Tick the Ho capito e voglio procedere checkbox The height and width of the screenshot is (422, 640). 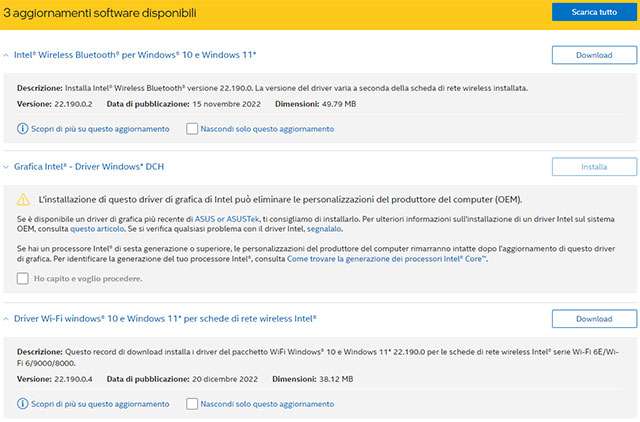pos(23,279)
